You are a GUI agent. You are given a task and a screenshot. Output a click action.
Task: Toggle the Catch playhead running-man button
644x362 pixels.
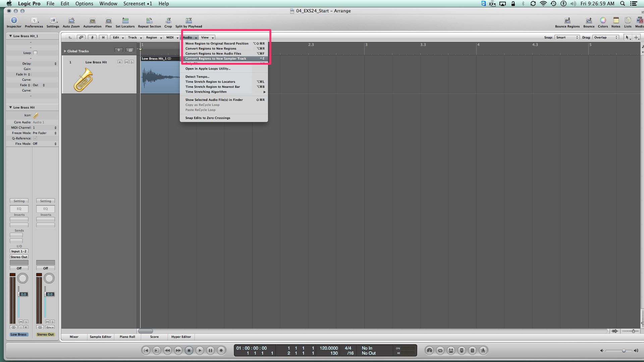pos(92,38)
